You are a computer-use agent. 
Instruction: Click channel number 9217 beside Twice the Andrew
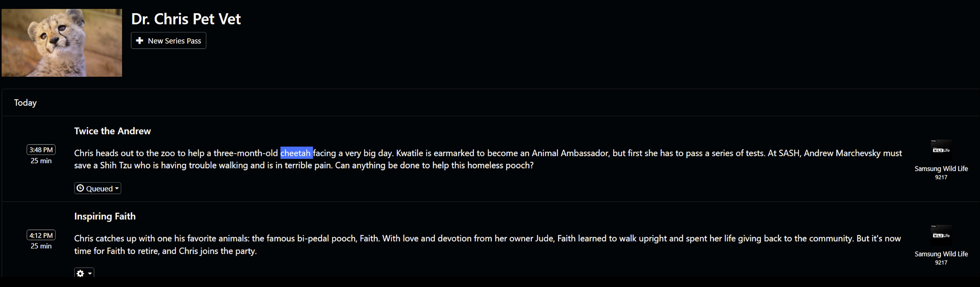pyautogui.click(x=941, y=177)
